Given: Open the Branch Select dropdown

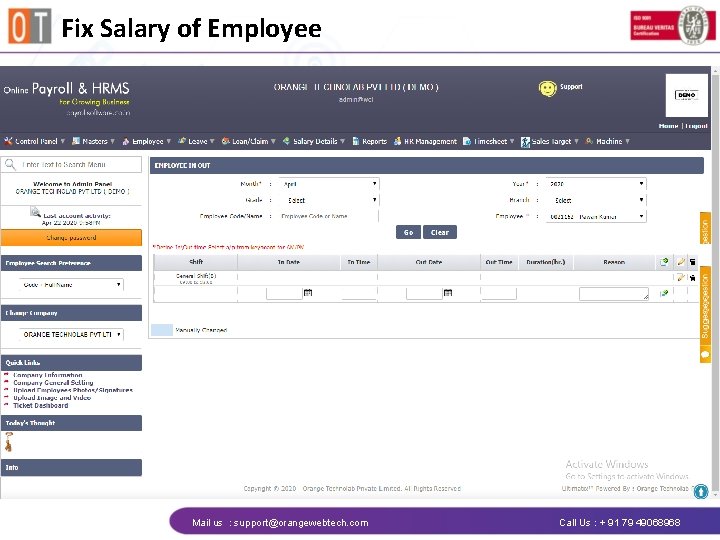Looking at the screenshot, I should [596, 200].
